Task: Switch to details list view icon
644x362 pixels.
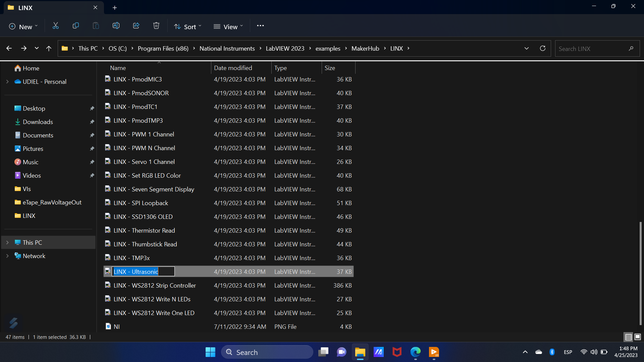Action: coord(628,337)
